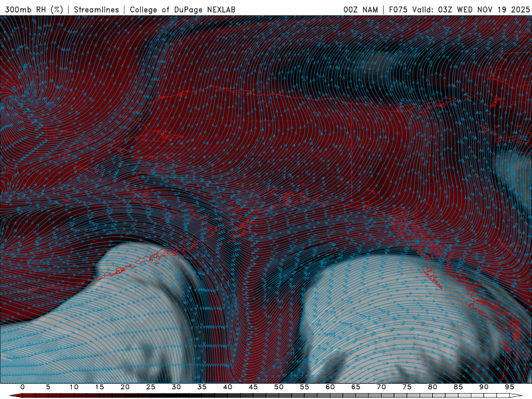This screenshot has height=399, width=532.
Task: Click the "50" tick label on the color scale
Action: [x=279, y=387]
